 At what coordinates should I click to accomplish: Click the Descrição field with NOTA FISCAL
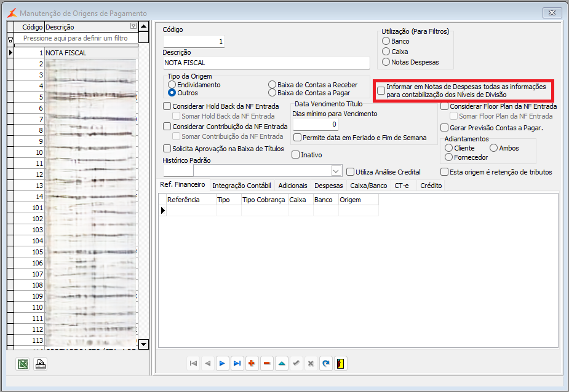tap(266, 63)
